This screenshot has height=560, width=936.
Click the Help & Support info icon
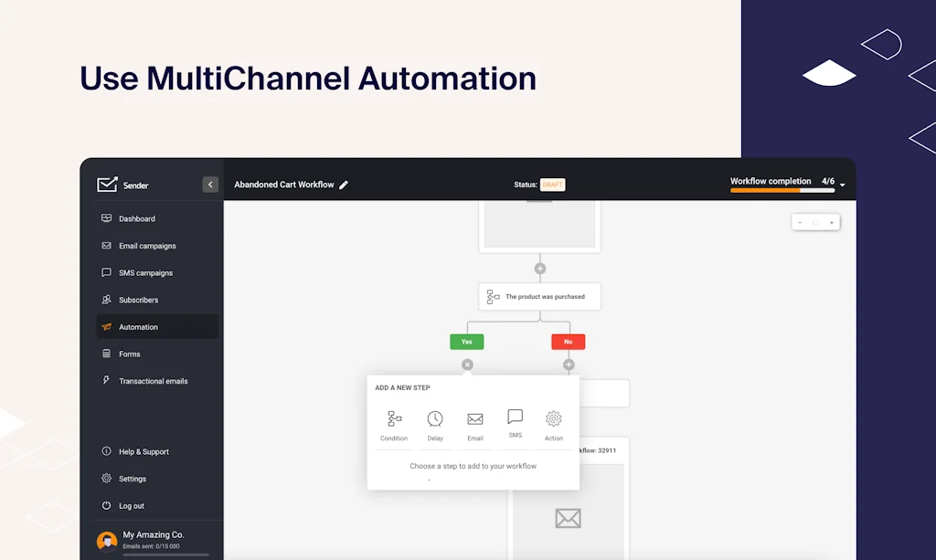[106, 451]
